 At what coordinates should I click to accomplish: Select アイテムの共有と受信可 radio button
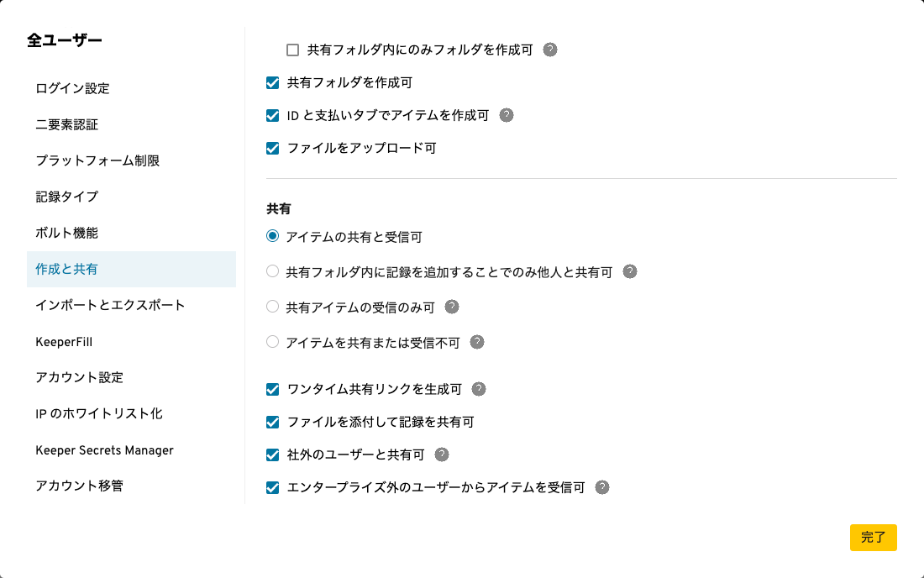(272, 237)
